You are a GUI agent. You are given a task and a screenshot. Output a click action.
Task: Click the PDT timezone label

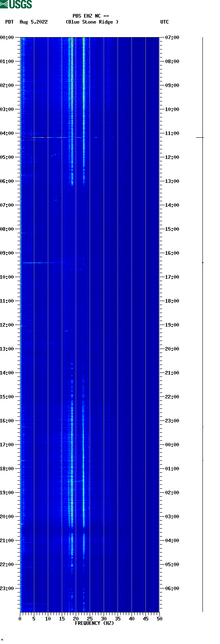point(9,22)
